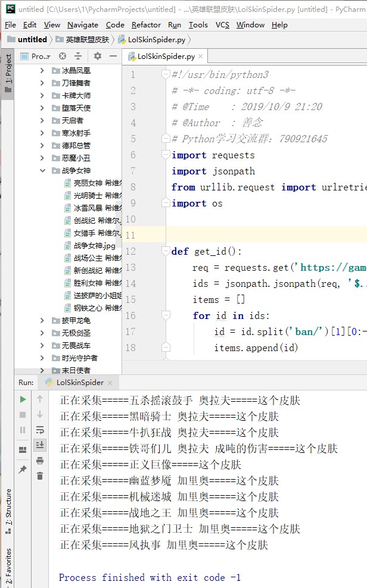
Task: Open the File menu
Action: [x=10, y=25]
